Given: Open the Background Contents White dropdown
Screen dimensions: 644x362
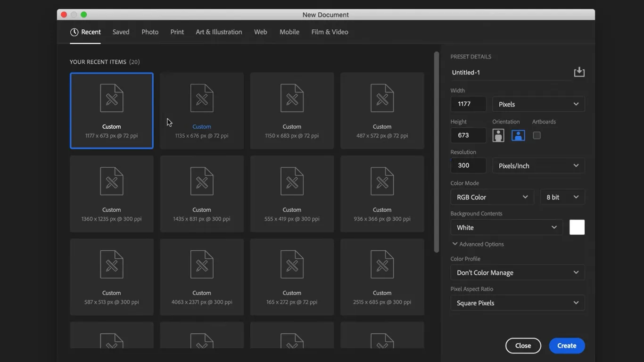Looking at the screenshot, I should (x=506, y=227).
